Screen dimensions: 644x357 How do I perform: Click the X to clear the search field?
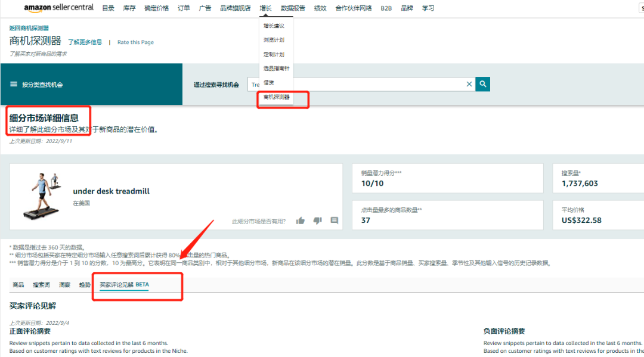(469, 84)
